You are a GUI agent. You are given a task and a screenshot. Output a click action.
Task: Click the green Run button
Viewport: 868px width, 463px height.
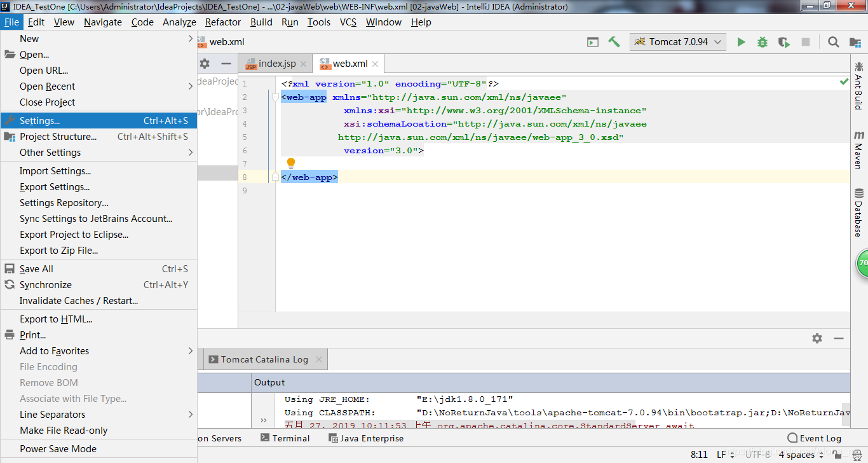click(741, 42)
